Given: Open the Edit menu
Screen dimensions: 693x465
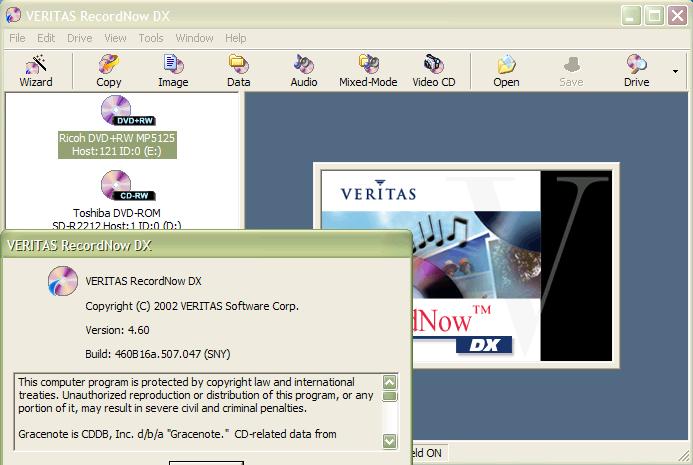Looking at the screenshot, I should pos(46,38).
